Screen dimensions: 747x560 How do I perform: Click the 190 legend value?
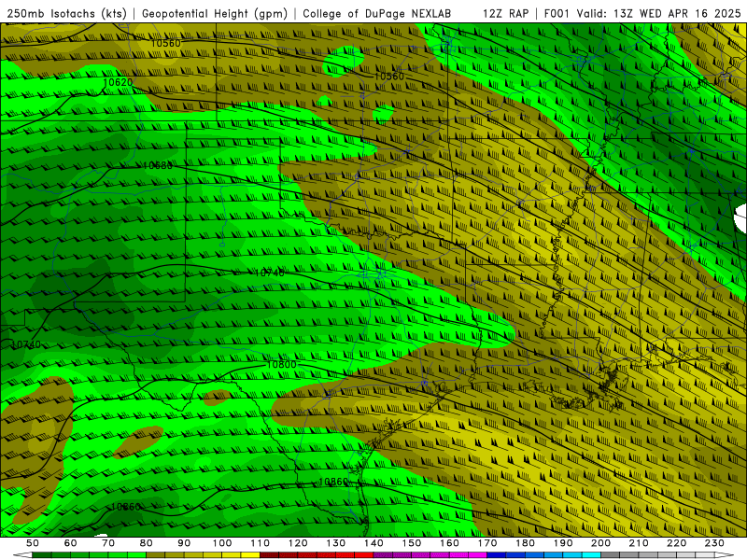coord(563,543)
